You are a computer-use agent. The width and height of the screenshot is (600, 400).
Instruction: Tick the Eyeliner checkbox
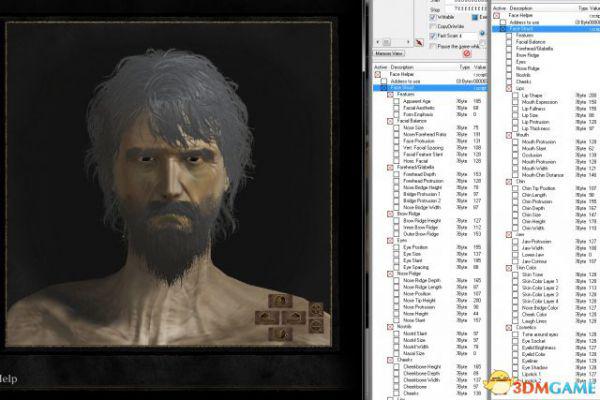[515, 361]
